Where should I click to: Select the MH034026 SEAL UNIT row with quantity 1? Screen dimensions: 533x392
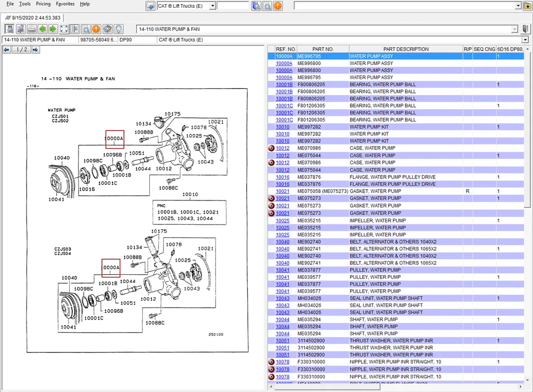click(396, 298)
